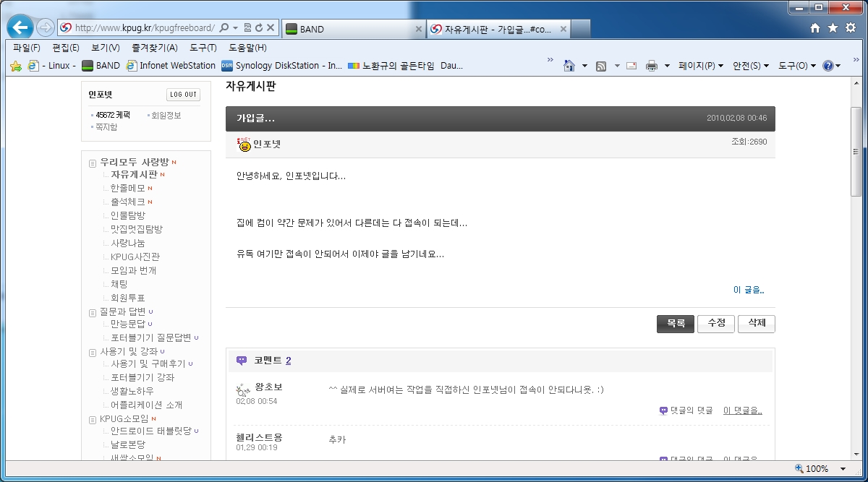Open the Home icon at the window's top right
Viewport: 868px width, 482px height.
point(815,28)
